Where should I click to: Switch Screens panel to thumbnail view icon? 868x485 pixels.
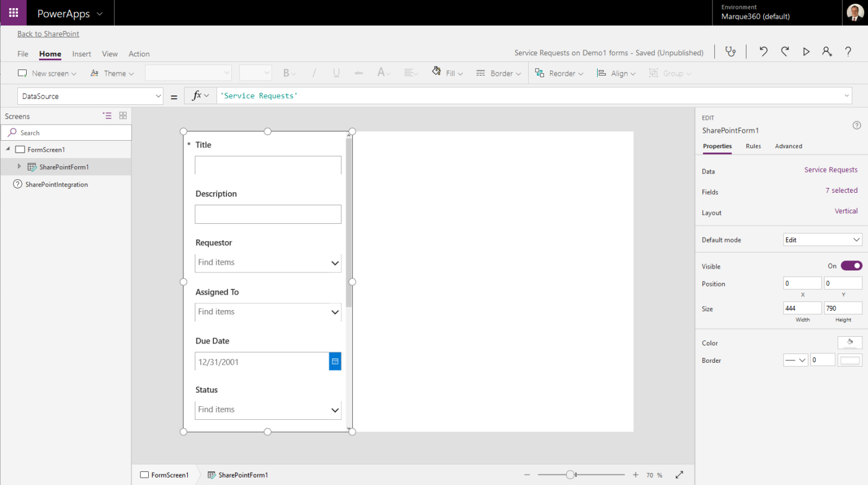coord(122,115)
